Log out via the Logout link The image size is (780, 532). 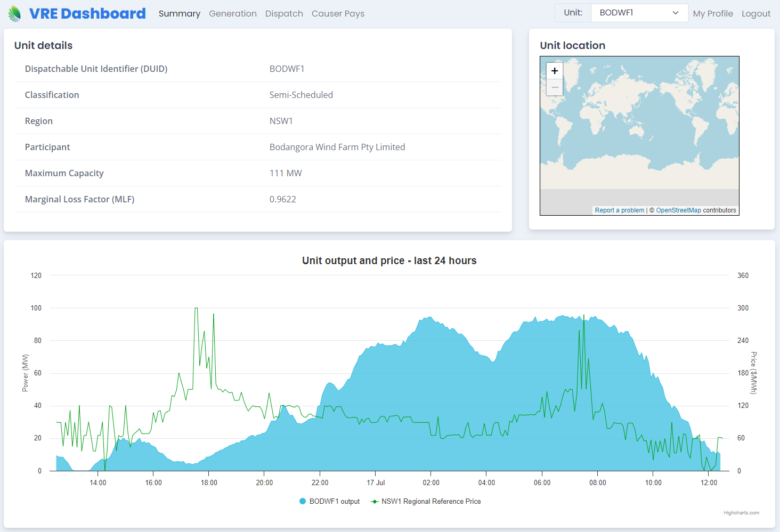756,13
